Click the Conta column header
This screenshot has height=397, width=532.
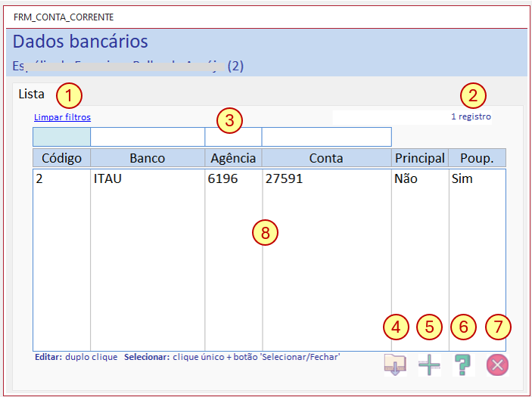(x=327, y=158)
